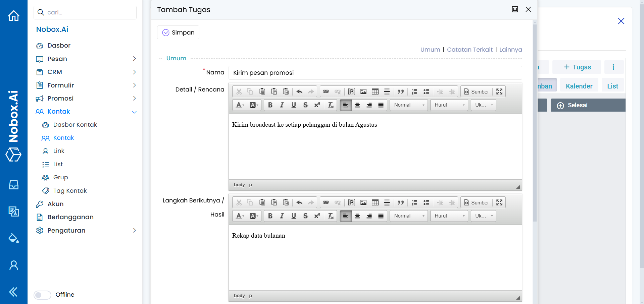Toggle italic in Langkah Berikutnya editor
This screenshot has width=644, height=304.
pos(282,216)
